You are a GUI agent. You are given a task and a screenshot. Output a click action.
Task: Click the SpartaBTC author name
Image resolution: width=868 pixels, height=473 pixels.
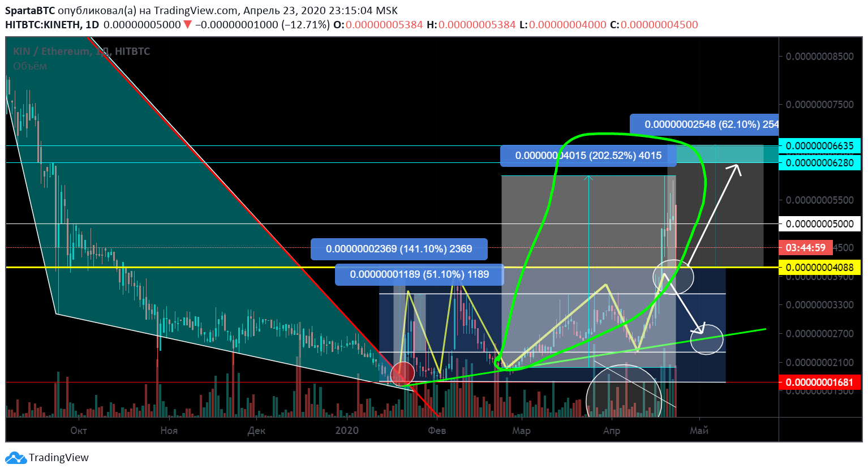click(30, 11)
